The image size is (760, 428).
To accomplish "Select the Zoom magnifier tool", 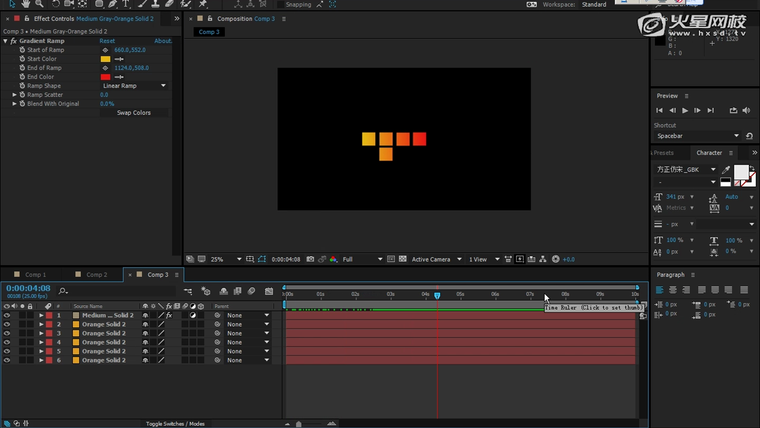I will coord(41,4).
